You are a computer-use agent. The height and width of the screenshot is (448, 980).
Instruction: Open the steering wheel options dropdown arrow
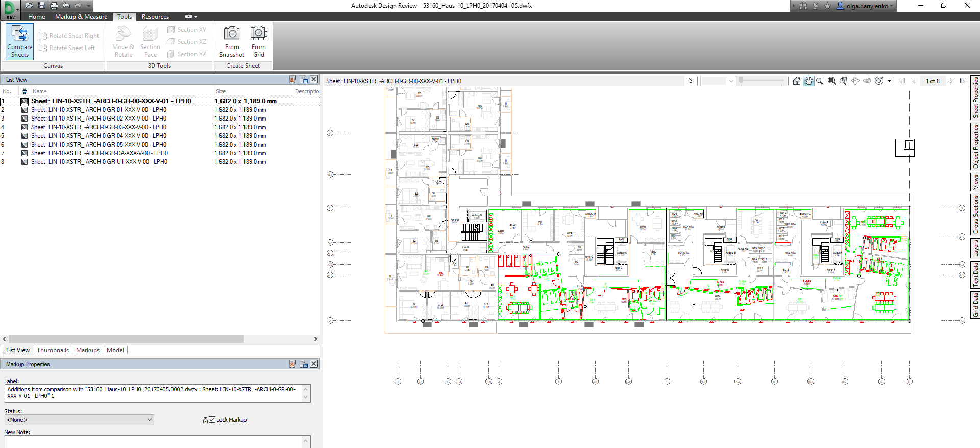(889, 81)
